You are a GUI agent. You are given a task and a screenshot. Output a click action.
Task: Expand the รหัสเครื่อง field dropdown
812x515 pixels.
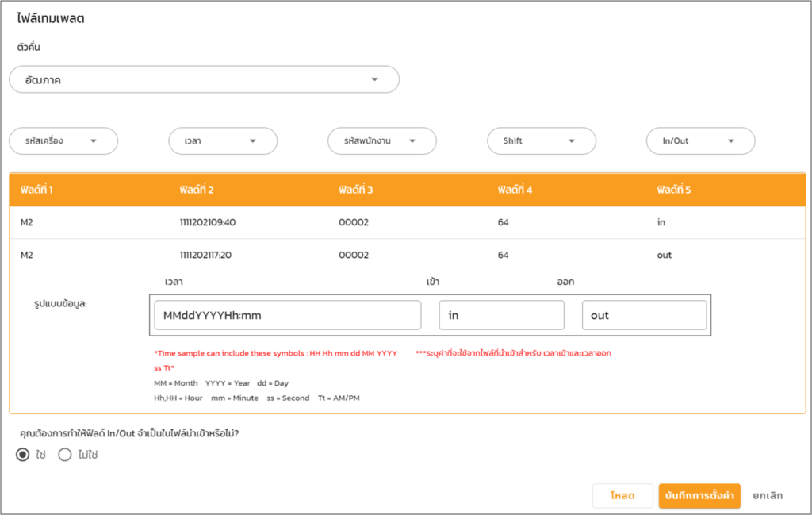point(63,141)
